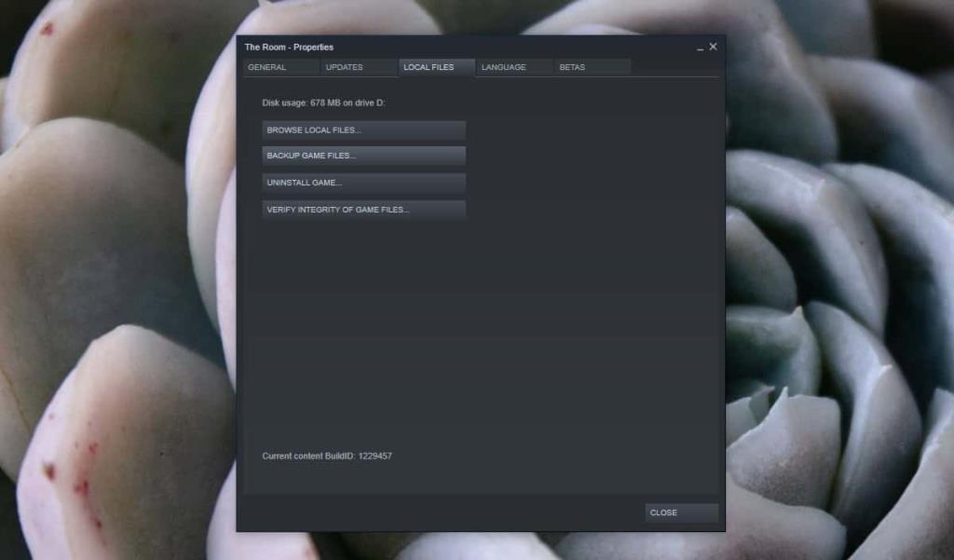This screenshot has height=560, width=954.
Task: Click the Current content BuildID 1229457 label
Action: point(328,456)
